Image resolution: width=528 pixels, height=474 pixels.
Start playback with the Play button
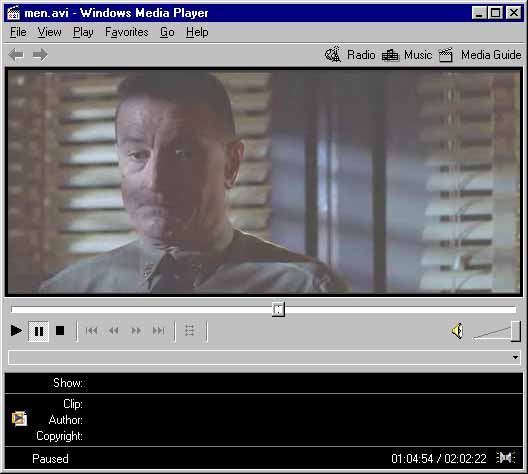point(16,331)
